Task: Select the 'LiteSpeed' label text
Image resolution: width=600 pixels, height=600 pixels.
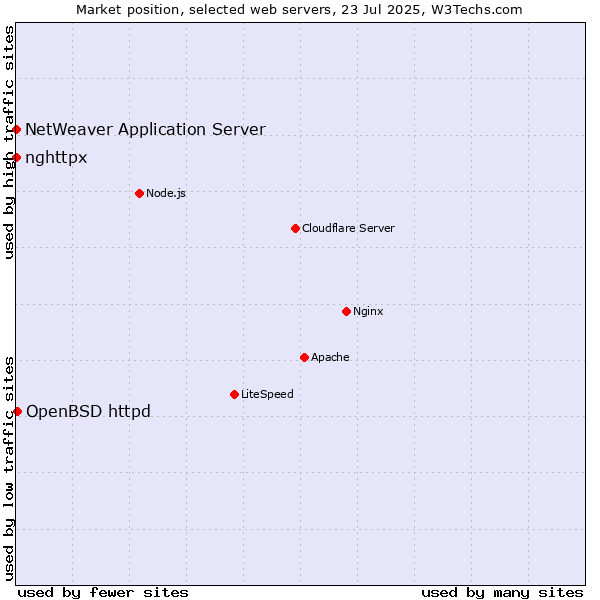Action: tap(267, 395)
